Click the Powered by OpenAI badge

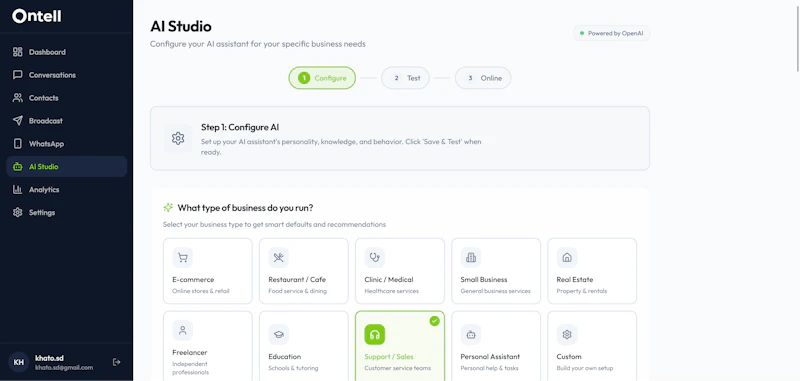coord(611,33)
